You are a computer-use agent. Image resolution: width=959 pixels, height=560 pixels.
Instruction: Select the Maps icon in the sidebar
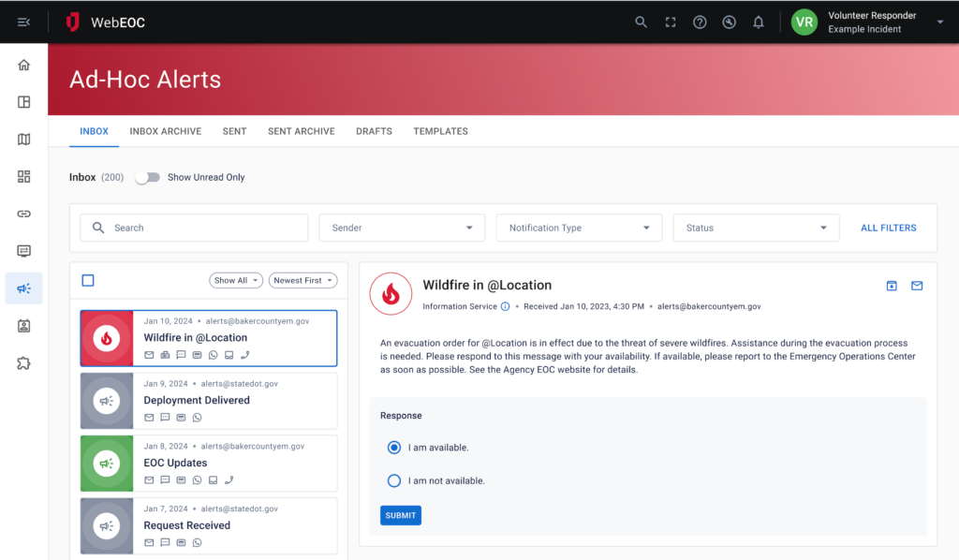(x=23, y=140)
